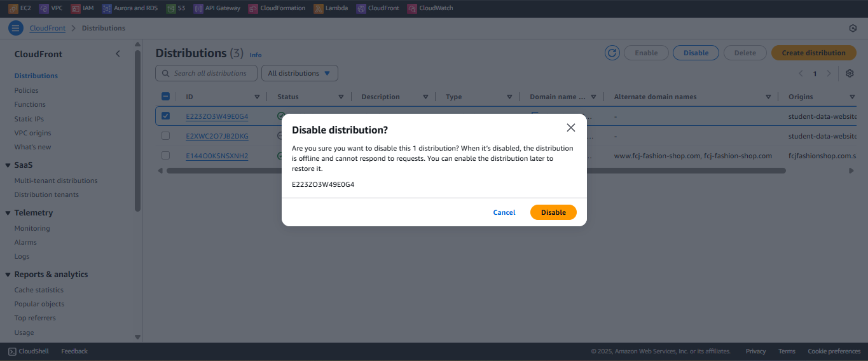Click the toolbar Disable button
The height and width of the screenshot is (361, 868).
point(696,53)
